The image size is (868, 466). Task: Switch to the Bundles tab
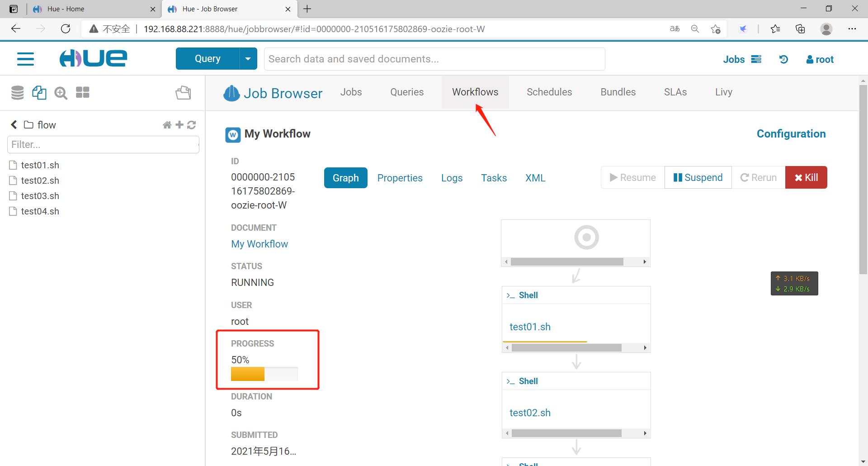[618, 92]
